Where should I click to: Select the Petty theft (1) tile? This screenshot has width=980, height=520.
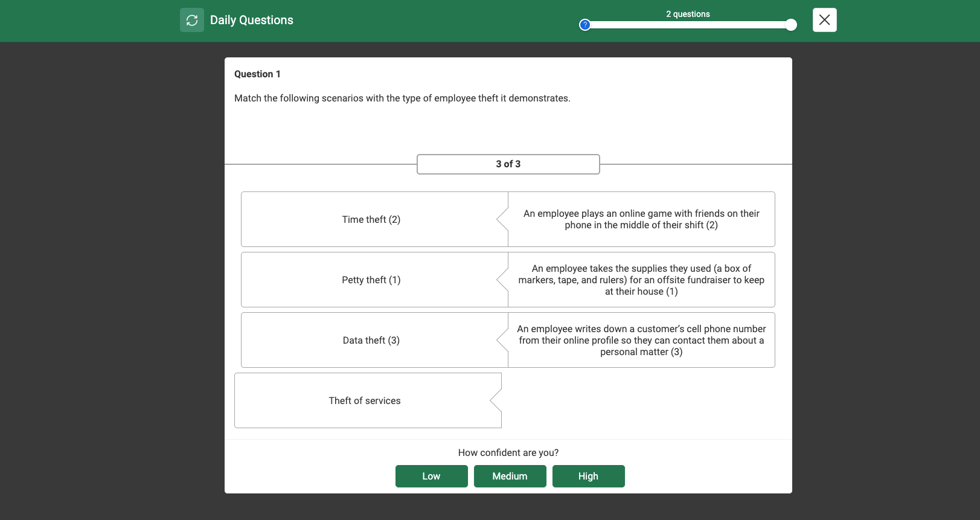pos(371,280)
